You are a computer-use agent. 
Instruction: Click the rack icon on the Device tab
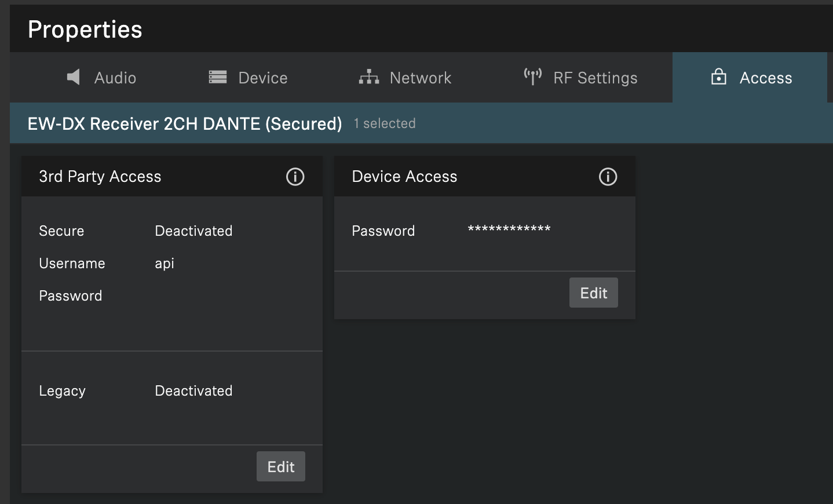218,77
